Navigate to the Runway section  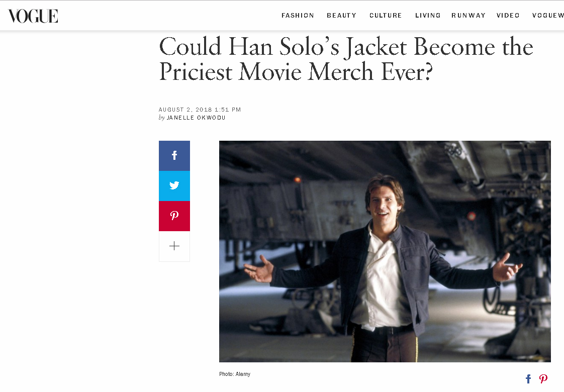click(x=468, y=16)
